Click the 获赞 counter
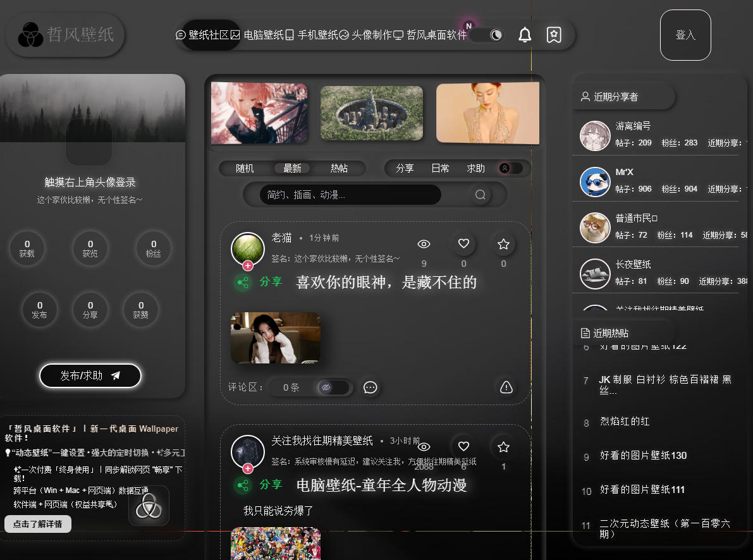 click(141, 310)
